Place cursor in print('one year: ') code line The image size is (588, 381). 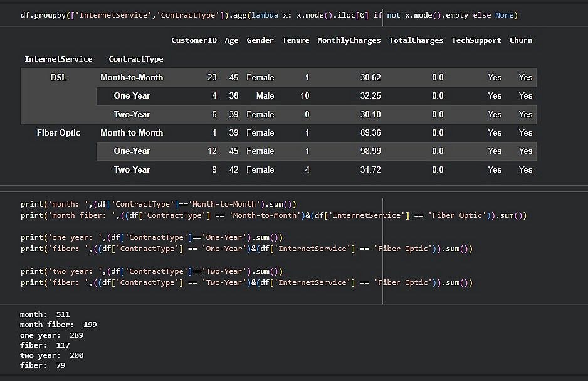152,237
